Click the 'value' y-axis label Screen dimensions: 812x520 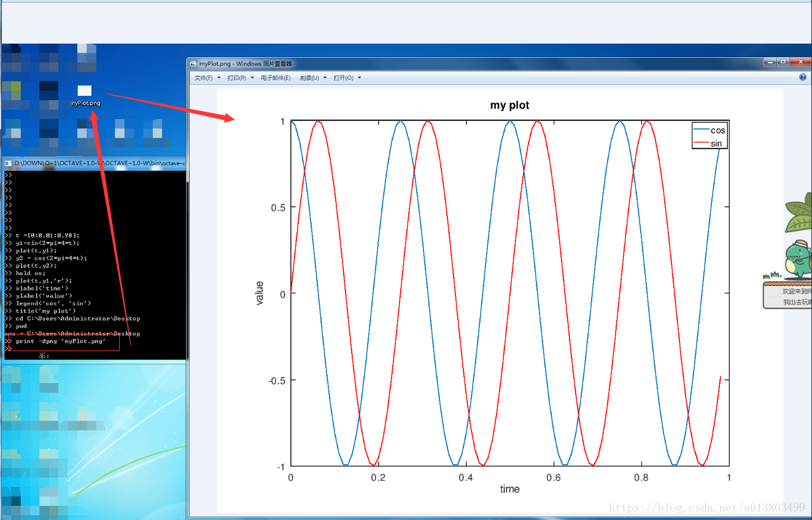pyautogui.click(x=259, y=293)
